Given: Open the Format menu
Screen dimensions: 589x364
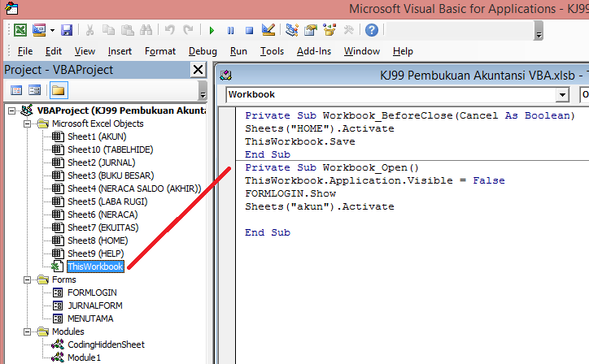Looking at the screenshot, I should click(x=160, y=51).
